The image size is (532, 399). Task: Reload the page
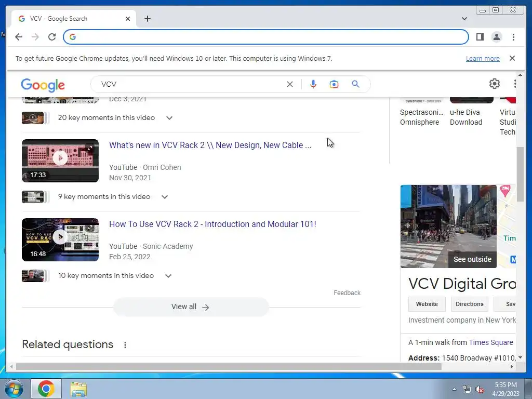(x=52, y=37)
